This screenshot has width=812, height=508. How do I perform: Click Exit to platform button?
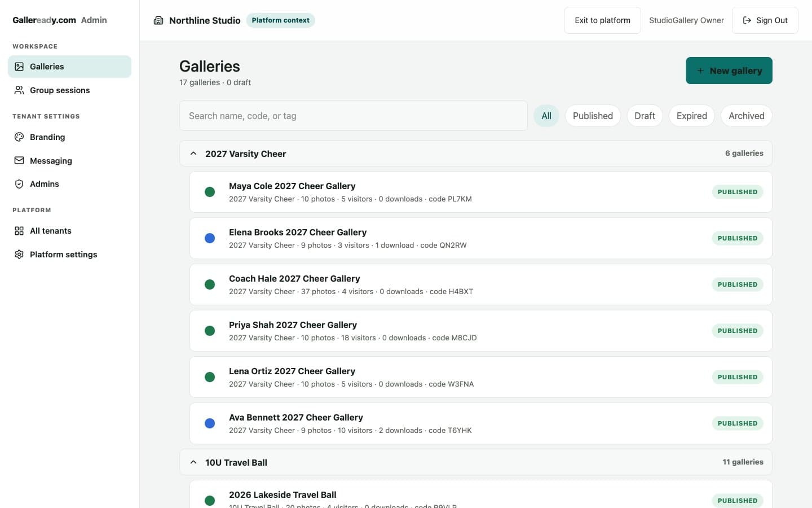click(x=602, y=20)
